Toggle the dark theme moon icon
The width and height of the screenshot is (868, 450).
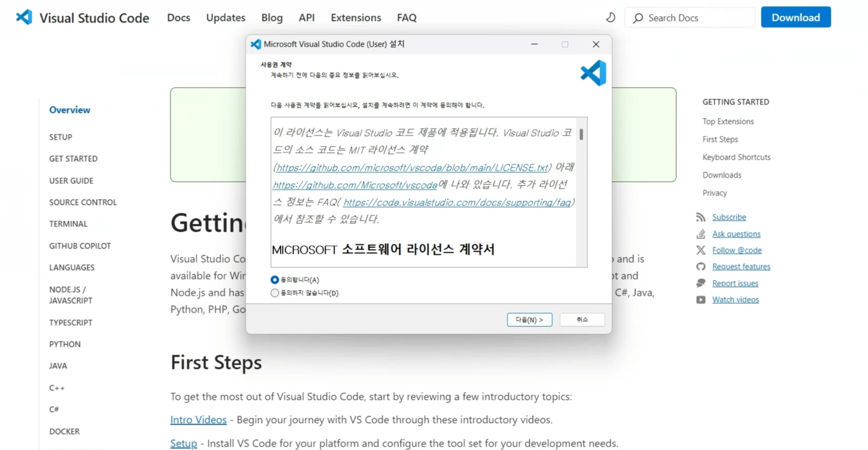[611, 18]
